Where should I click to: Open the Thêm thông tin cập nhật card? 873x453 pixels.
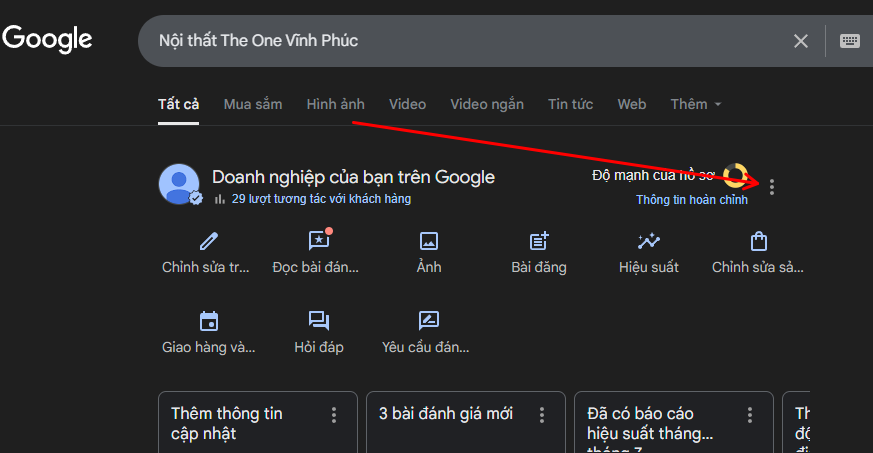coord(258,422)
